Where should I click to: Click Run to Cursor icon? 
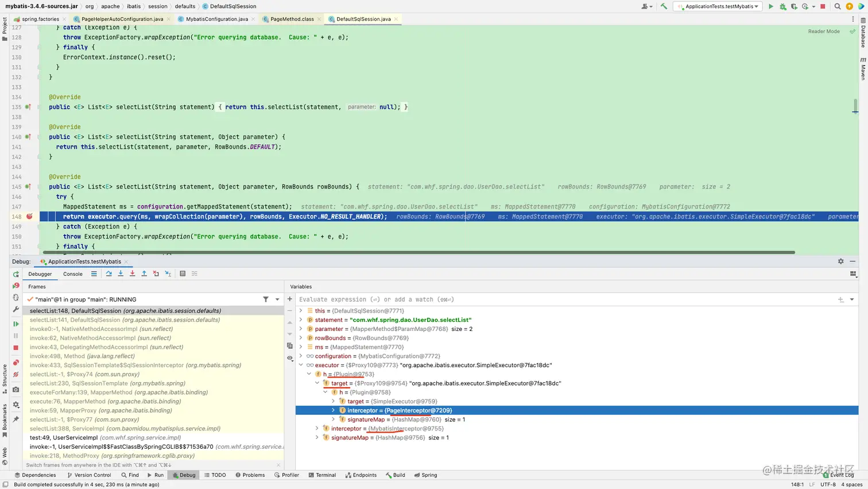[168, 274]
